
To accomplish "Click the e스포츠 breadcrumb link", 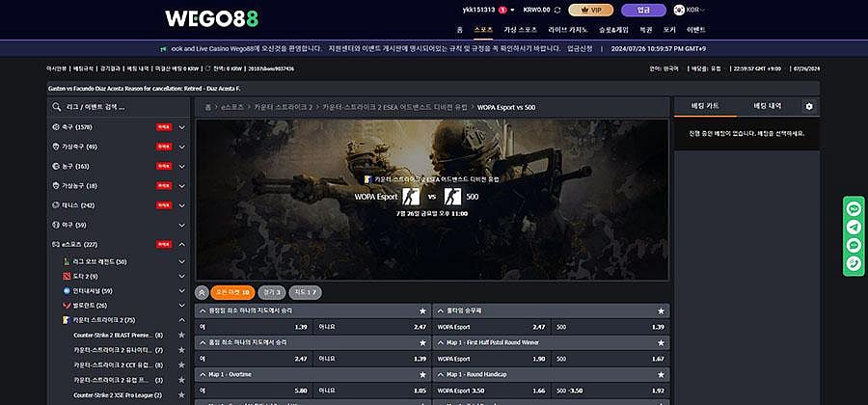I will point(232,107).
